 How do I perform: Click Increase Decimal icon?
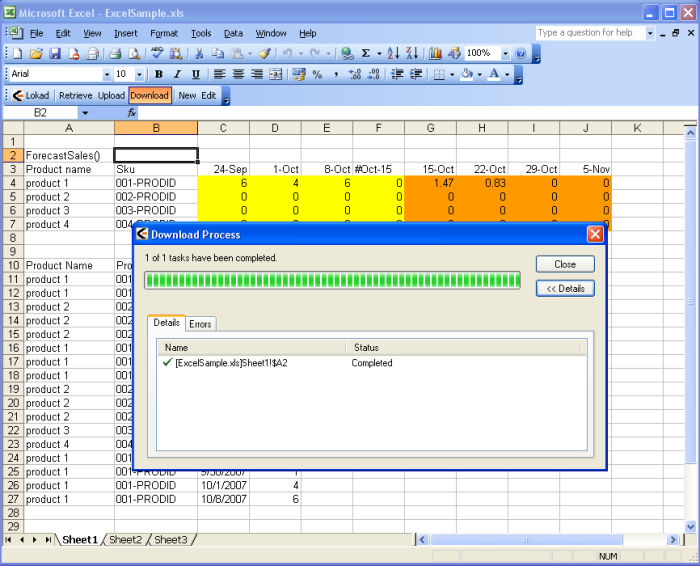pos(355,75)
